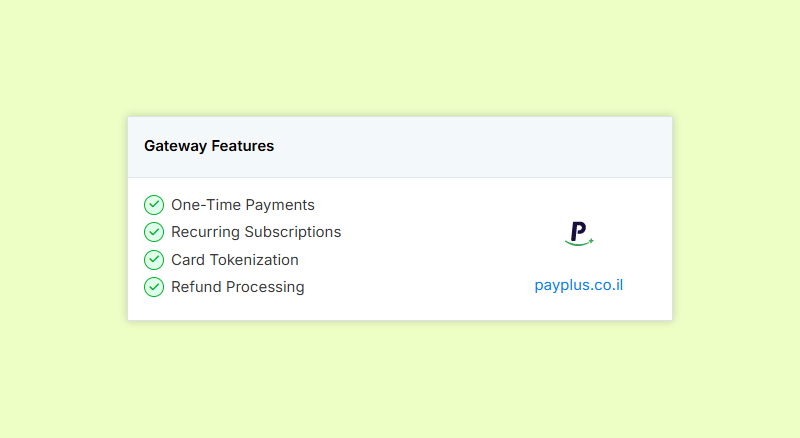Click the Refund Processing checkmark icon
Image resolution: width=800 pixels, height=438 pixels.
[x=154, y=287]
